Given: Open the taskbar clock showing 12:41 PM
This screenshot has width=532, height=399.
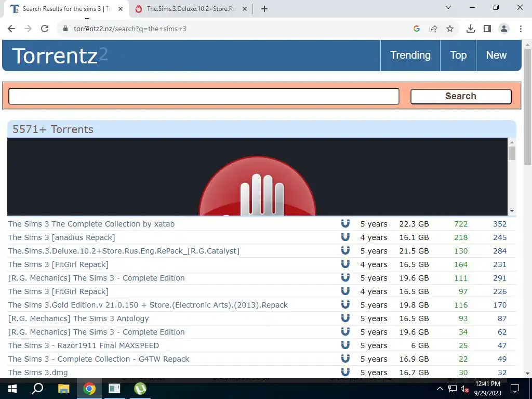Looking at the screenshot, I should [487, 389].
